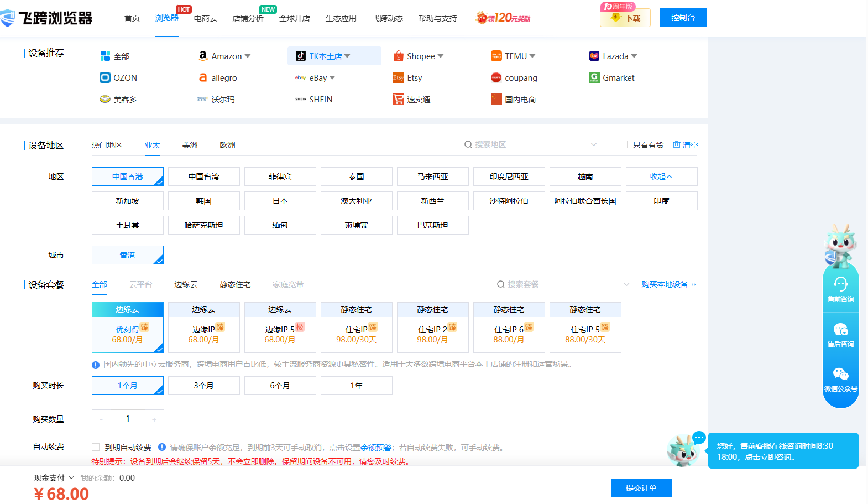Choose the coupang platform icon
Screen dimensions: 868x504
pos(496,77)
